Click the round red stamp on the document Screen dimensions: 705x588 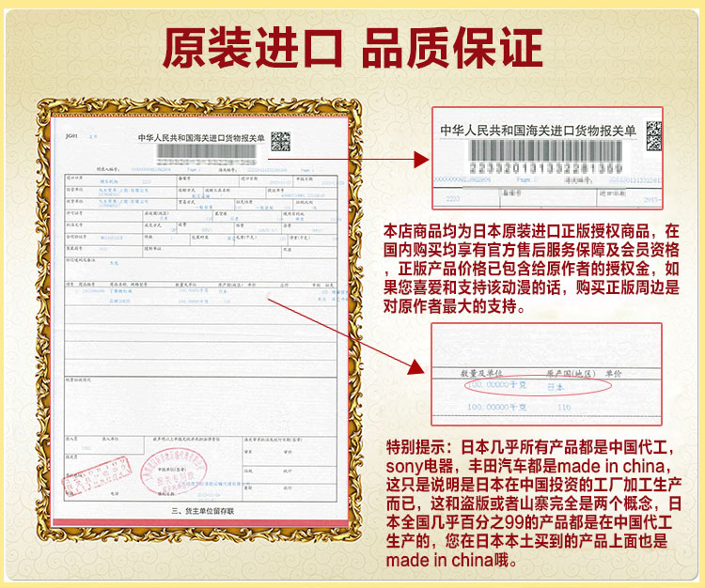tap(173, 471)
